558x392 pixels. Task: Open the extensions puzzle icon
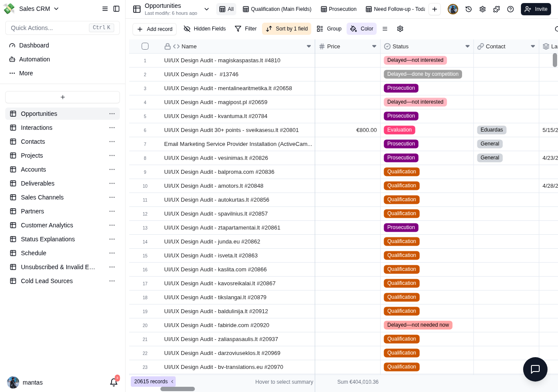click(497, 9)
